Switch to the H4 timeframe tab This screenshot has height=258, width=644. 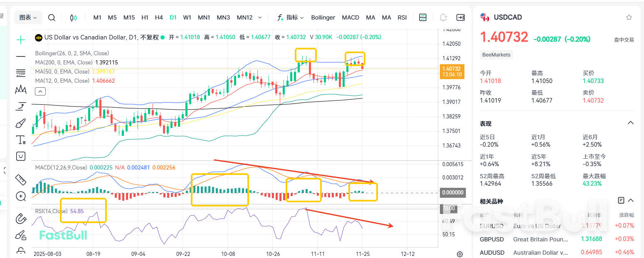coord(159,17)
